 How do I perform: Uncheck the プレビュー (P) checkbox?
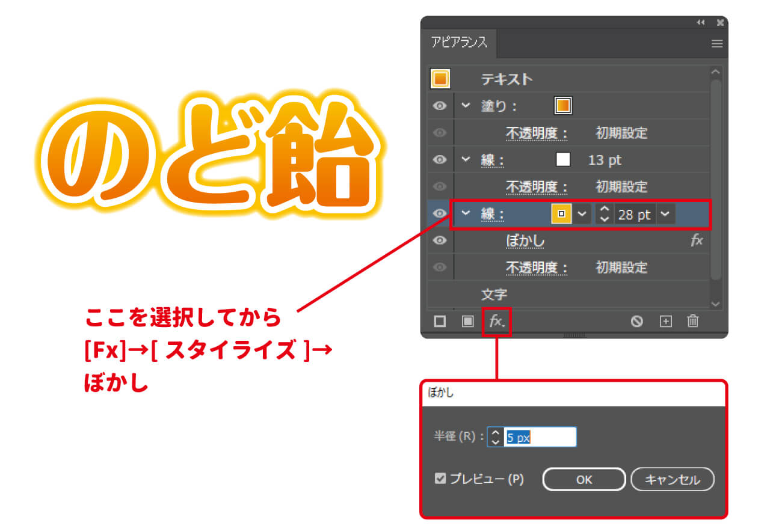[440, 478]
